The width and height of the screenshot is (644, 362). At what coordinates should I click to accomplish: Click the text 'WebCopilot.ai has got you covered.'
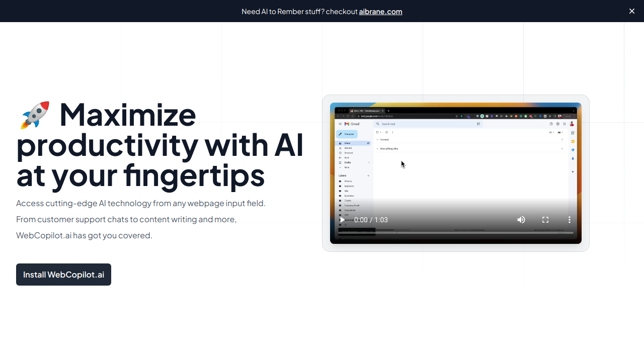(84, 235)
